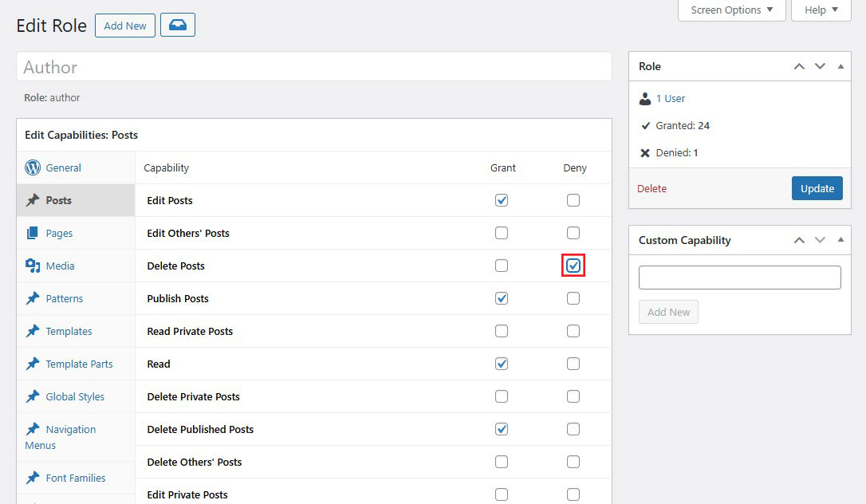Check Grant for Edit Others' Posts
The width and height of the screenshot is (866, 504).
coord(502,233)
